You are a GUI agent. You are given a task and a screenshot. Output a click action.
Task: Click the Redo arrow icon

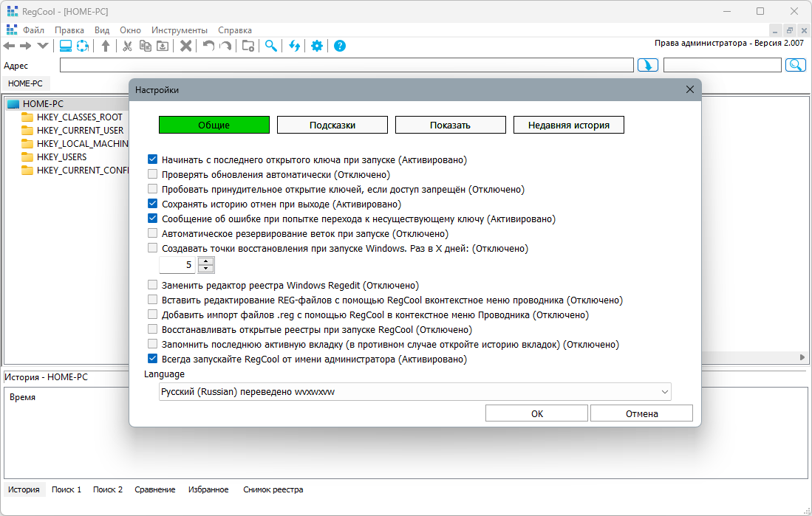(x=225, y=46)
